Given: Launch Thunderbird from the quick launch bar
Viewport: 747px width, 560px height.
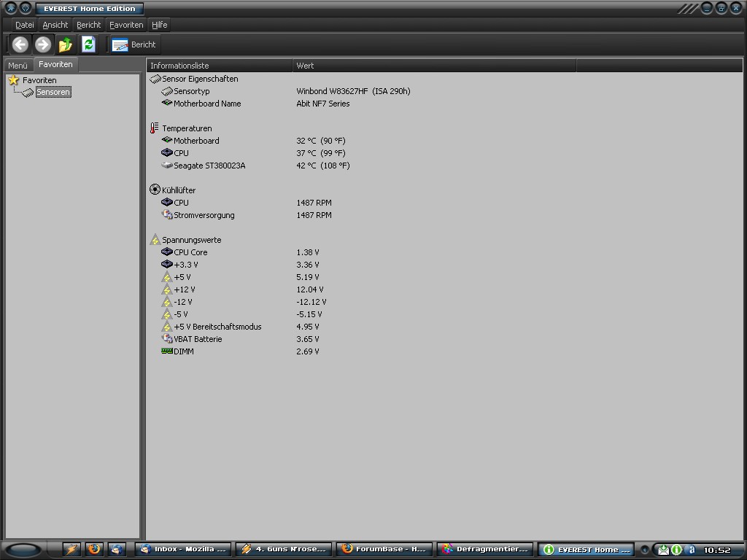Looking at the screenshot, I should pyautogui.click(x=117, y=549).
